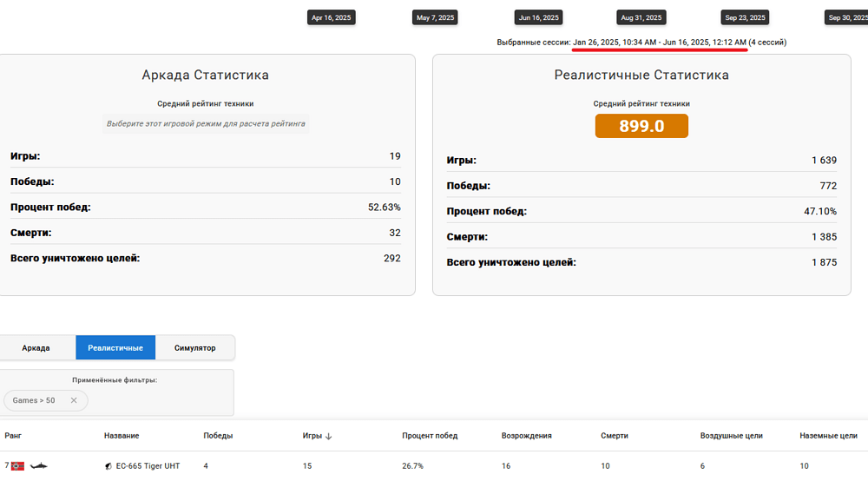Click the helicopter silhouette icon in first row

pyautogui.click(x=38, y=466)
